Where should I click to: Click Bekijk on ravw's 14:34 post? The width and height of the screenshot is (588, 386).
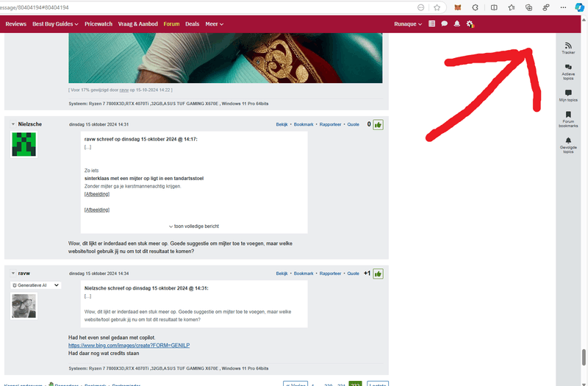(282, 274)
